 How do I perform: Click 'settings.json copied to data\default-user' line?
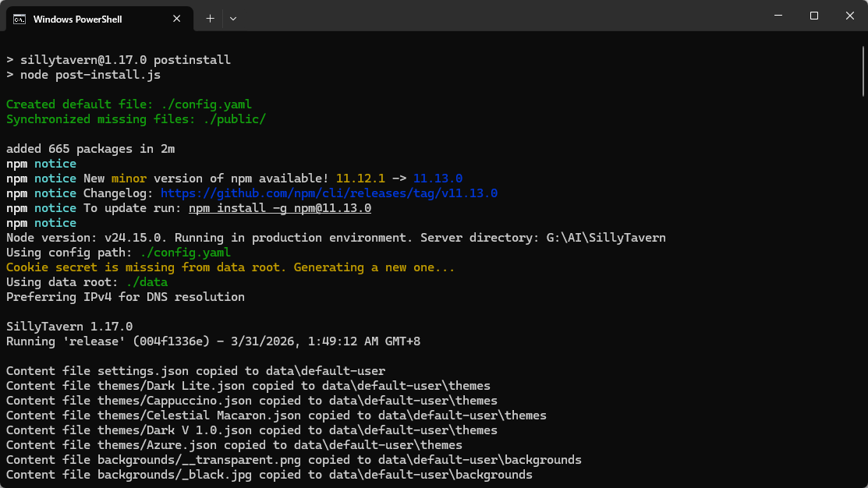coord(196,371)
